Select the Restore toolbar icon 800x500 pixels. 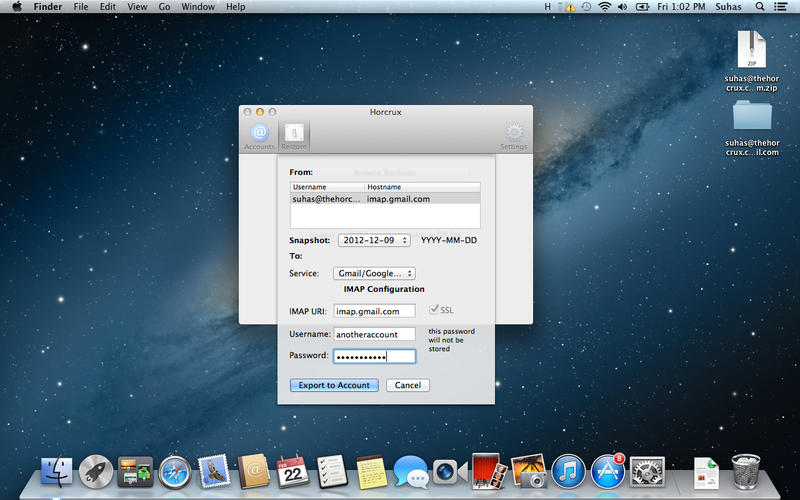pyautogui.click(x=294, y=134)
